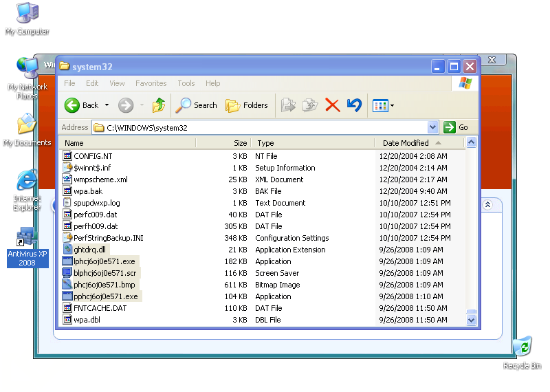Click the FNTCACHE.DAT file name
The height and width of the screenshot is (392, 550).
click(x=100, y=308)
